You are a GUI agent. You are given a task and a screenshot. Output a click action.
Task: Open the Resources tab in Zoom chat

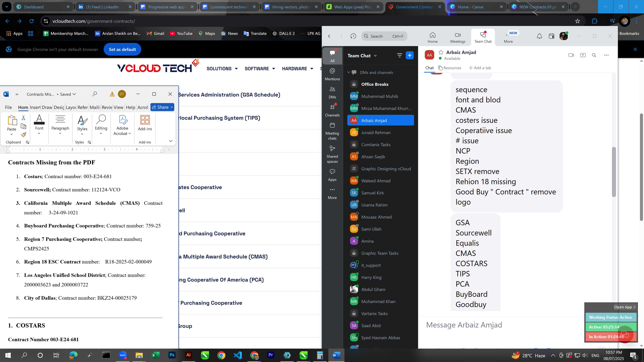(x=449, y=68)
